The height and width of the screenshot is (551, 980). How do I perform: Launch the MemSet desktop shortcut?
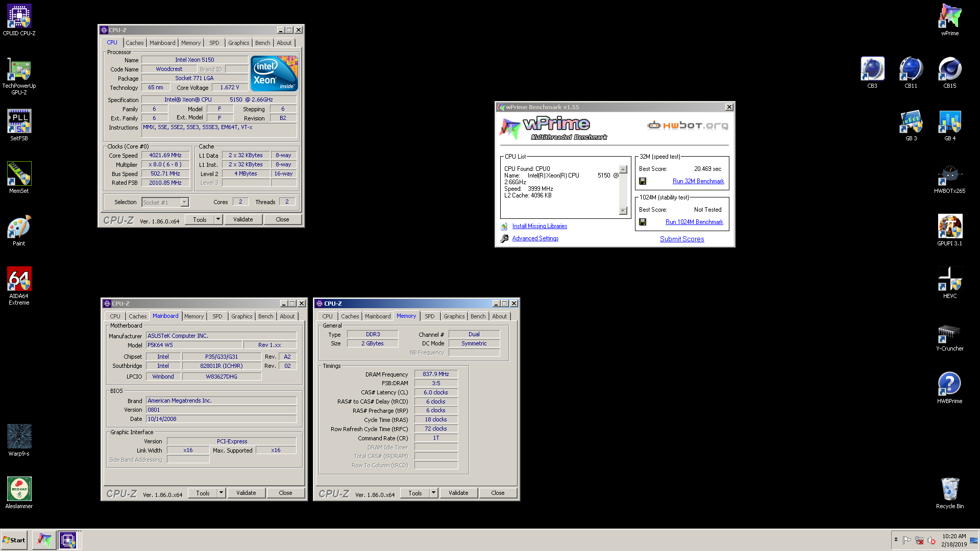19,178
